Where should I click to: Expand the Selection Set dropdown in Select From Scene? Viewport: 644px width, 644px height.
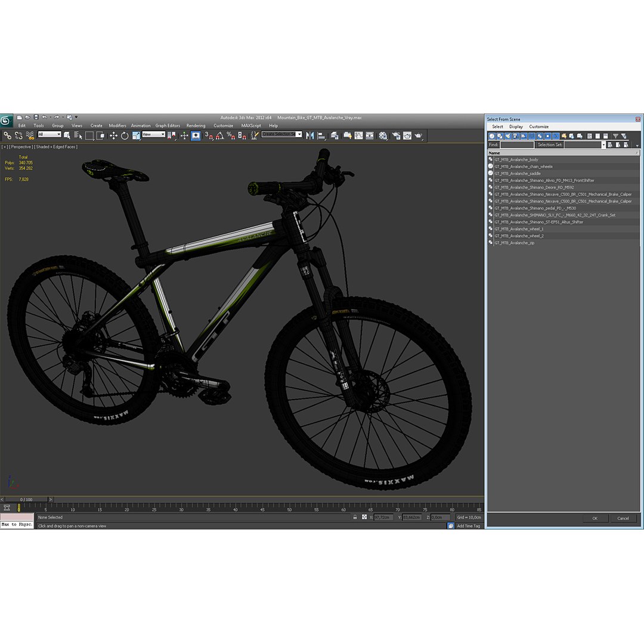click(x=603, y=144)
